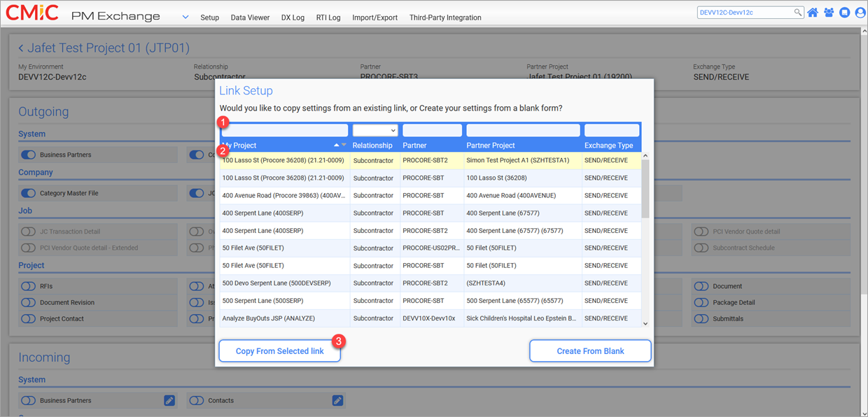The height and width of the screenshot is (417, 868).
Task: Click the edit pencil next to Business Partners
Action: (x=169, y=400)
